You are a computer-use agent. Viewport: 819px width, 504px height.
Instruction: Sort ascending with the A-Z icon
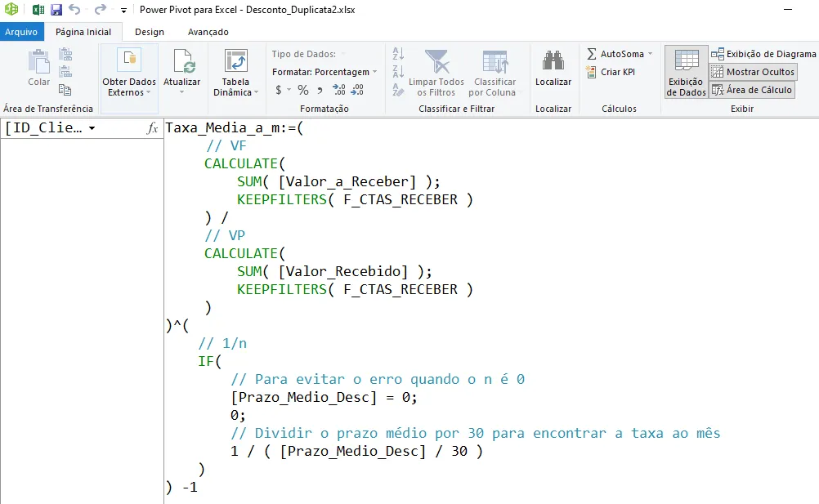(398, 53)
